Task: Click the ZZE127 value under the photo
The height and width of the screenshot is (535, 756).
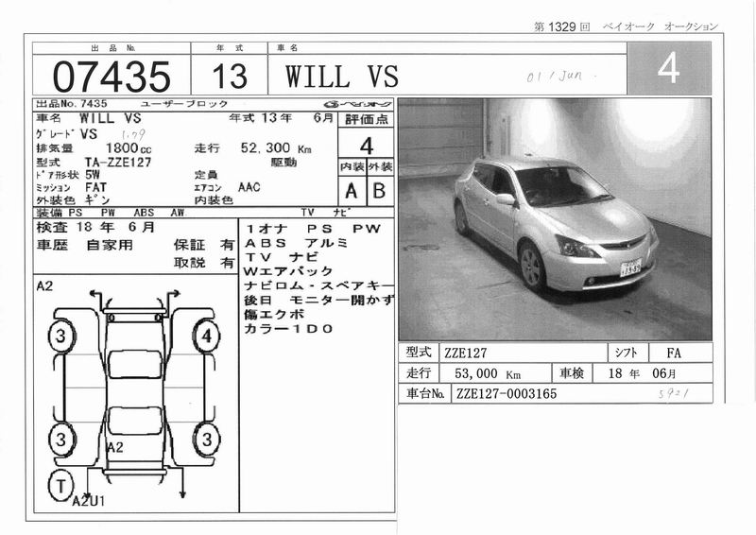Action: (465, 354)
